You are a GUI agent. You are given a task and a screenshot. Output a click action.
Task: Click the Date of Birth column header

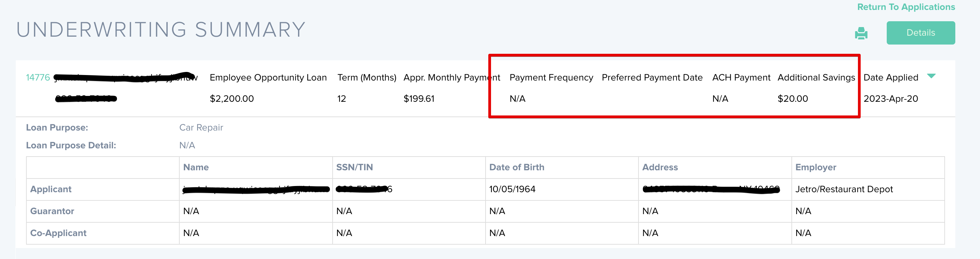coord(516,167)
